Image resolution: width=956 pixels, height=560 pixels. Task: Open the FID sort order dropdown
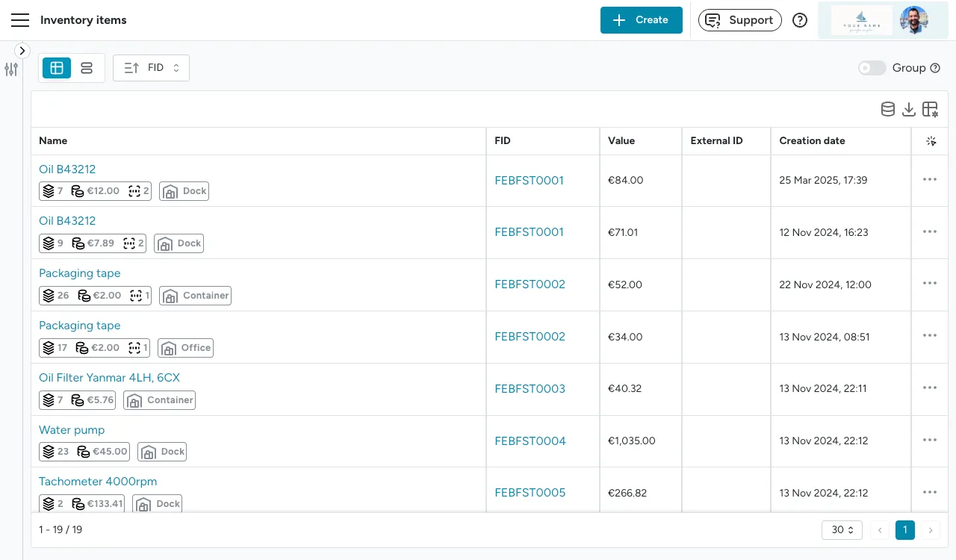(152, 68)
